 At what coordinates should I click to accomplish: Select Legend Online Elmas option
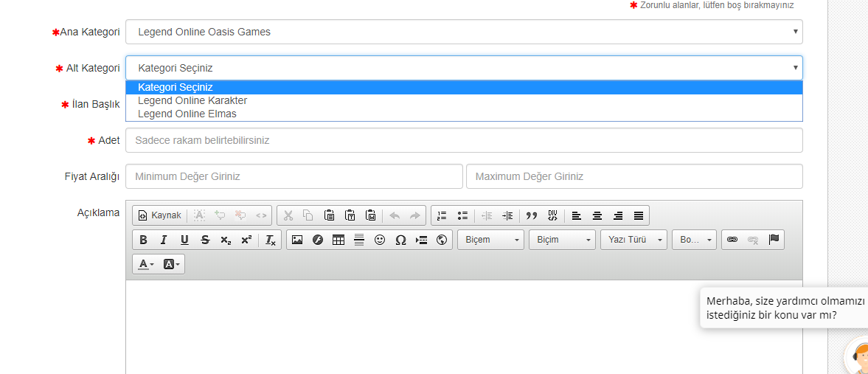[x=464, y=114]
